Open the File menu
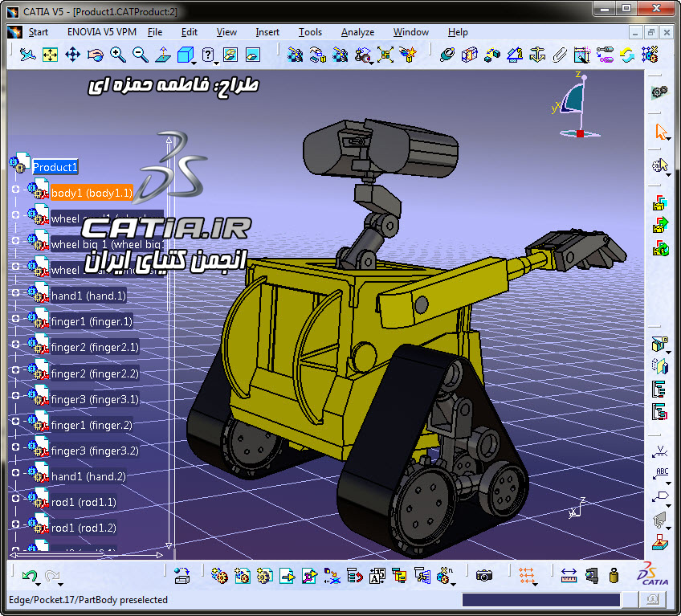This screenshot has width=681, height=616. point(155,32)
